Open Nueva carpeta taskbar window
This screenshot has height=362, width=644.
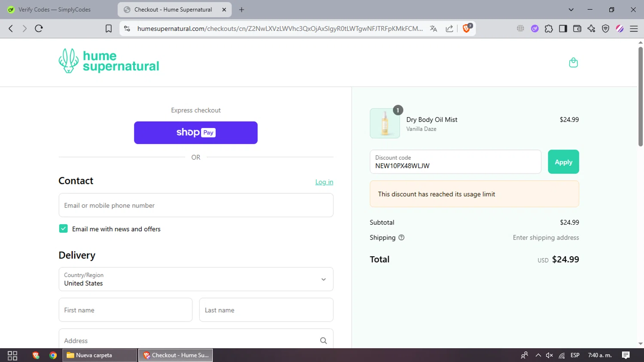click(100, 355)
